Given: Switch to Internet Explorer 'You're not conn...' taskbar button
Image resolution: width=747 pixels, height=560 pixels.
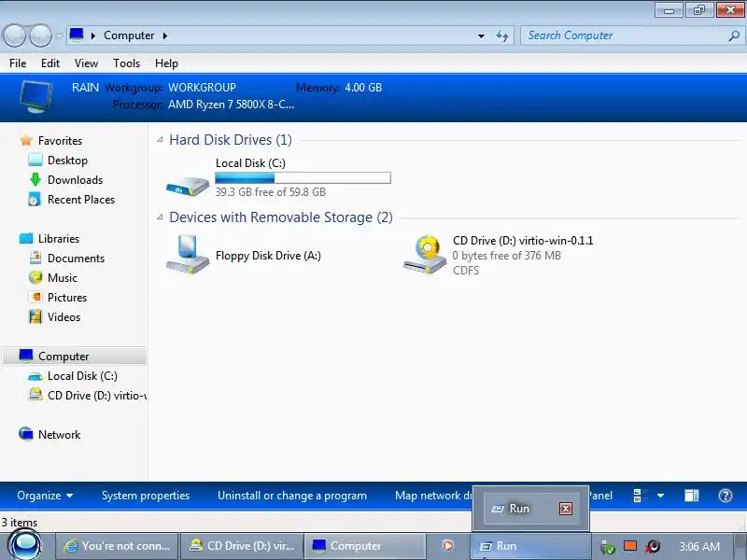Looking at the screenshot, I should [x=118, y=546].
